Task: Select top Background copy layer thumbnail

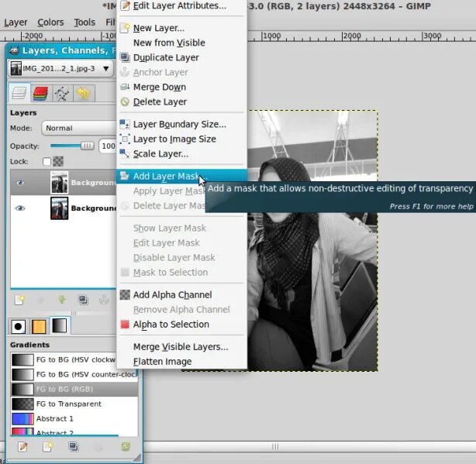Action: [59, 183]
